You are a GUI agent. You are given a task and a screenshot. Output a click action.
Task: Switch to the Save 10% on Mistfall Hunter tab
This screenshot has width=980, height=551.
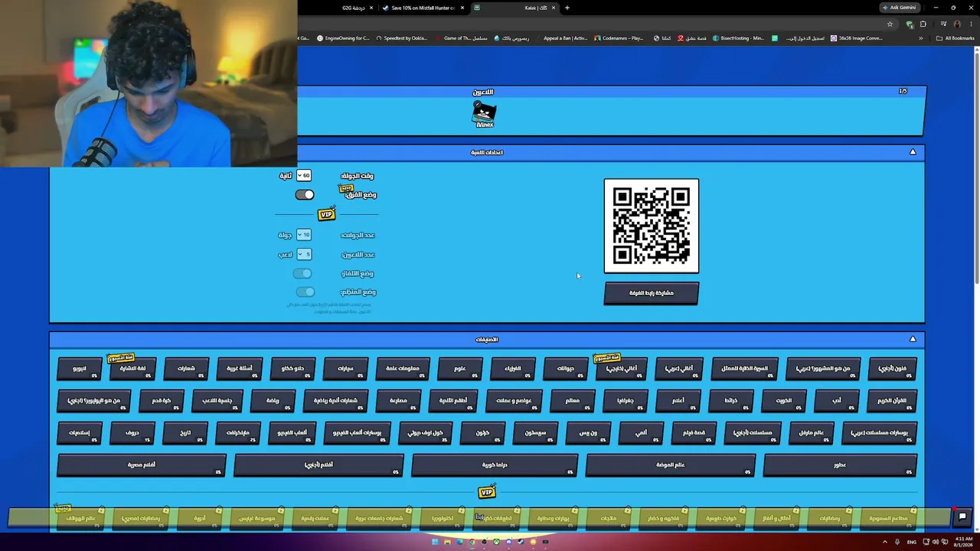(x=423, y=8)
